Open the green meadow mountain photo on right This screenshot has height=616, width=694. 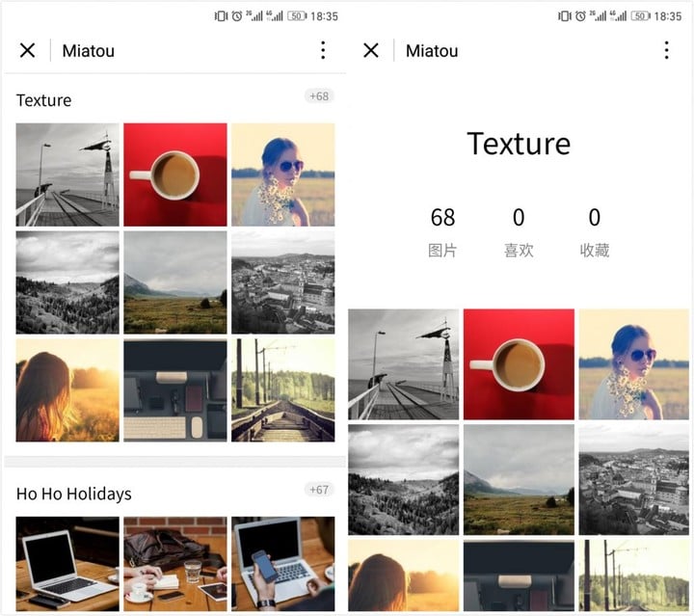[x=519, y=480]
